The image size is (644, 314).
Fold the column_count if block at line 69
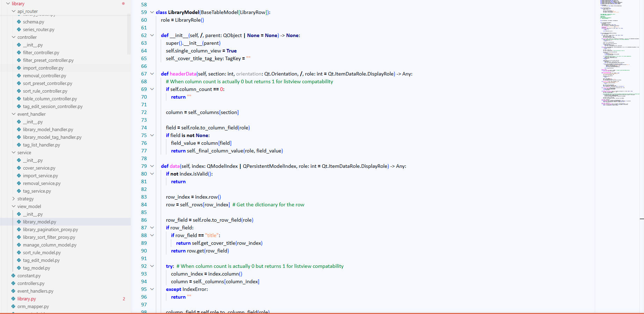tap(152, 89)
